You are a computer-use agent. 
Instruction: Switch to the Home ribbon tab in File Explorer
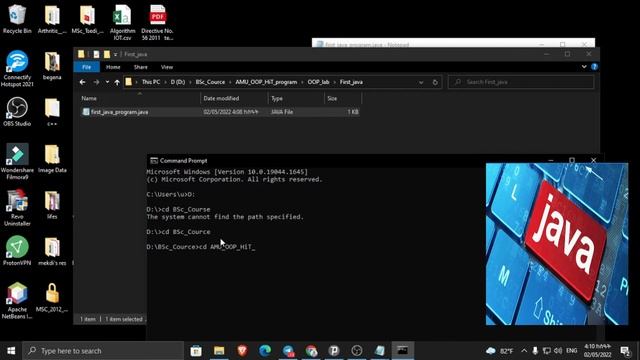coord(113,67)
